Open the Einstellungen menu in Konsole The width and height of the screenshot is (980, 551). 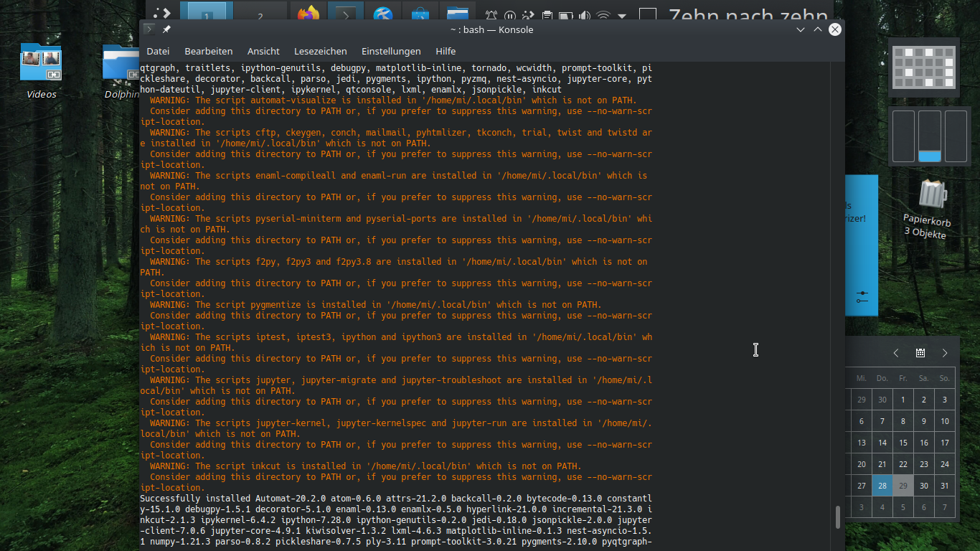pos(391,51)
